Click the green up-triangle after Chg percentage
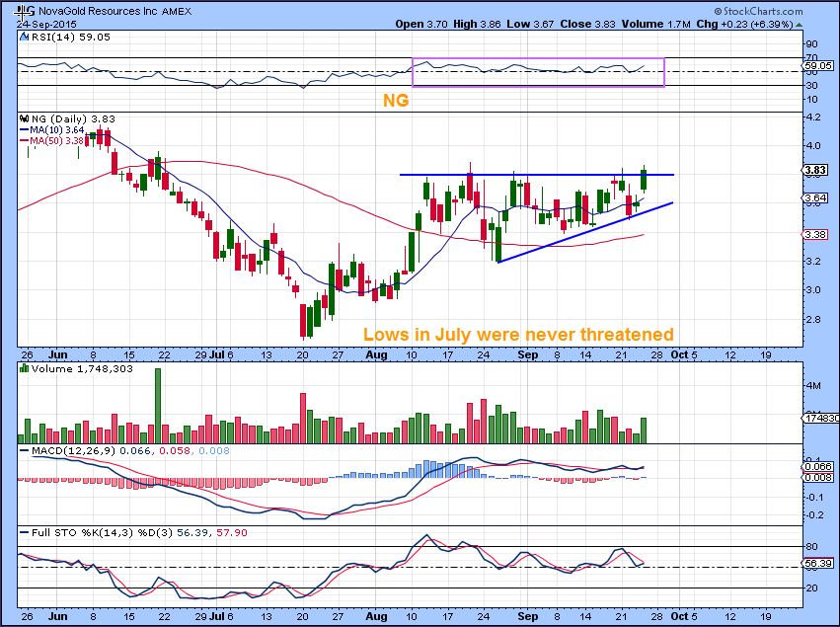Viewport: 840px width, 627px height. point(799,25)
